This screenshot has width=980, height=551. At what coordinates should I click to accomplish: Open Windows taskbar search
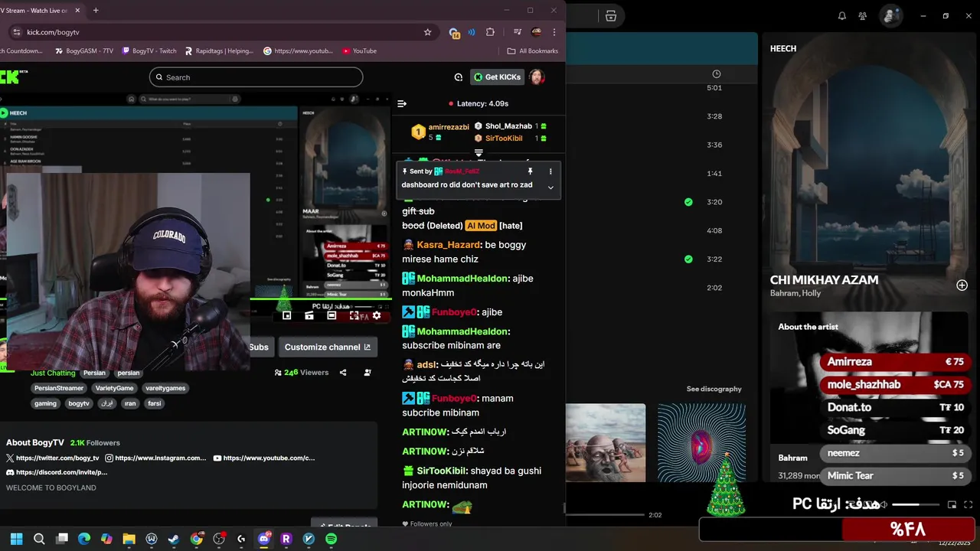tap(39, 539)
